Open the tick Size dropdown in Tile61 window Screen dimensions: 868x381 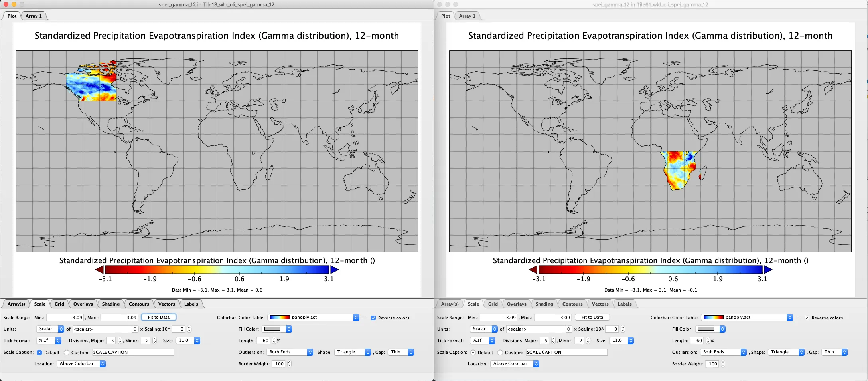pyautogui.click(x=621, y=341)
